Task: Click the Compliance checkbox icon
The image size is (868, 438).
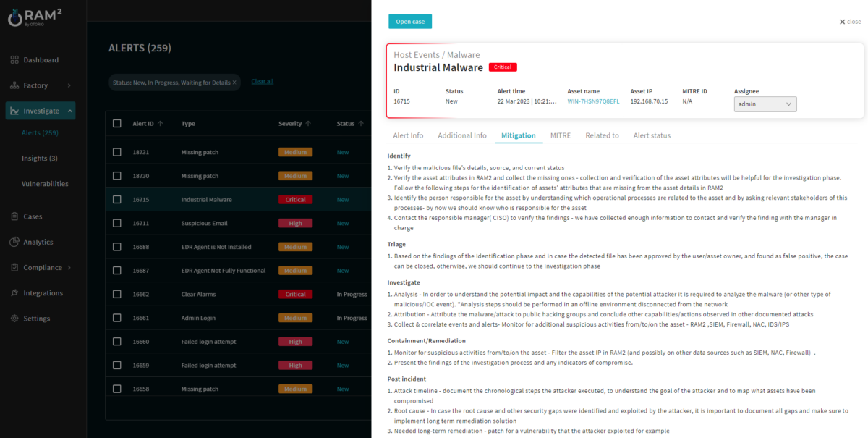Action: point(14,268)
